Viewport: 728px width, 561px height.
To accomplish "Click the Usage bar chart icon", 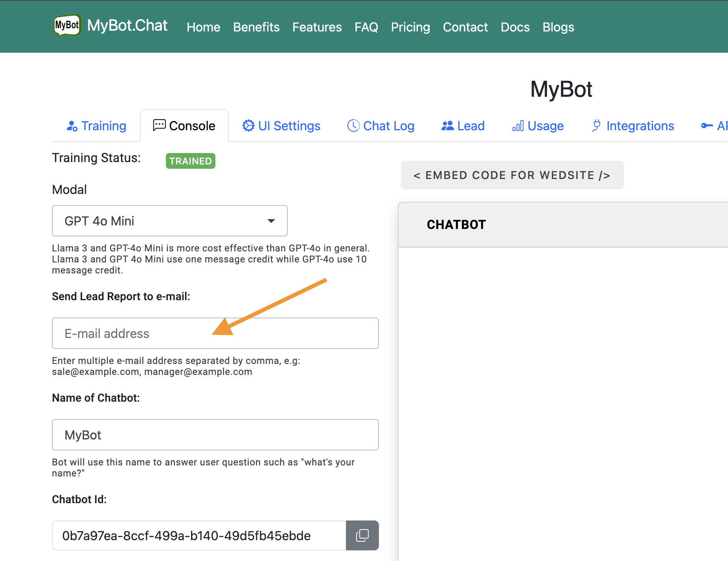I will [518, 126].
